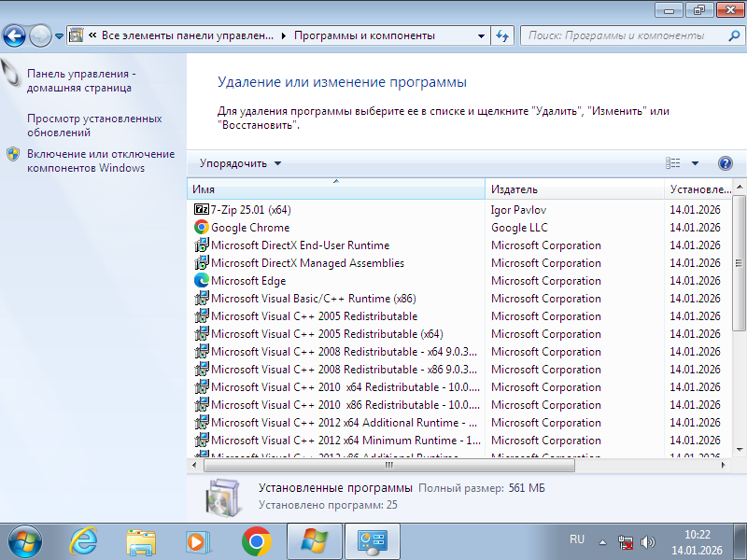
Task: Click the Microsoft Edge list icon
Action: tap(202, 281)
